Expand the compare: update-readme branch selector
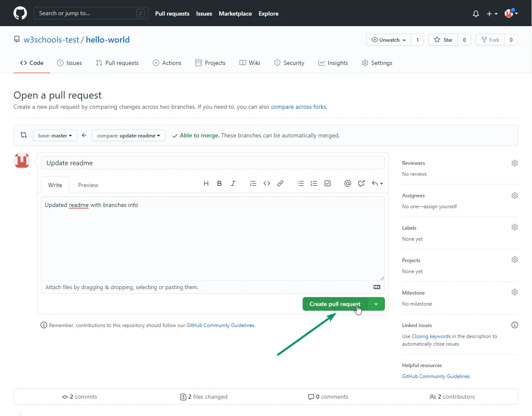Screen dimensions: 532x416 point(129,136)
